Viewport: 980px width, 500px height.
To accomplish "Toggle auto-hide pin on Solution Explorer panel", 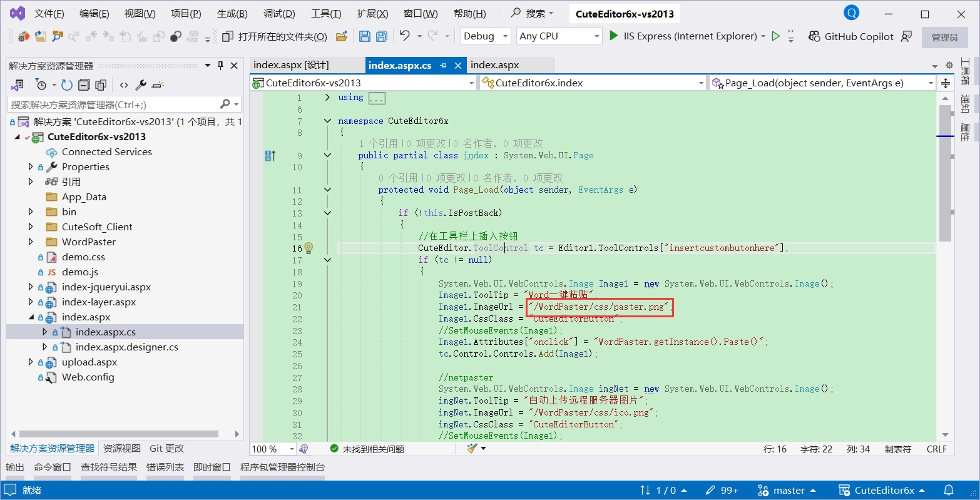I will coord(220,66).
